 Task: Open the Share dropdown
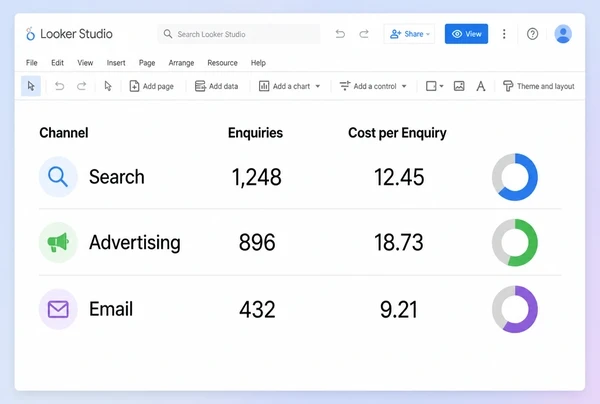[x=409, y=34]
